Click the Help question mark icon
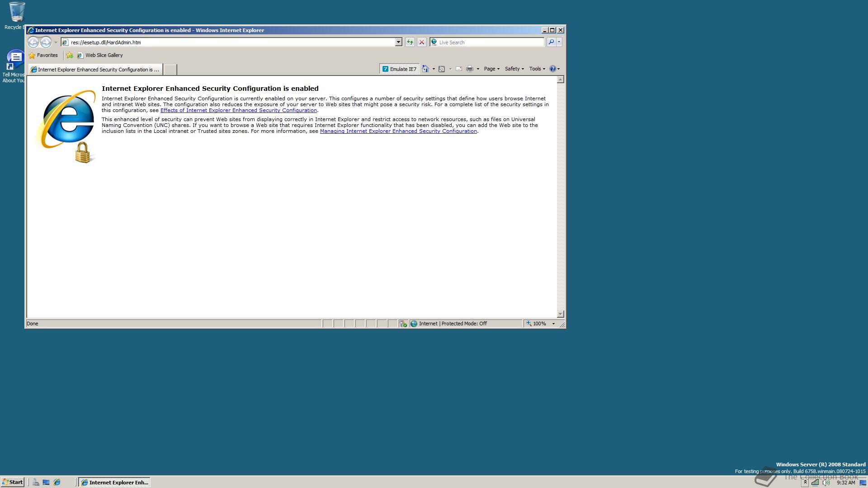Screen dimensions: 868x488 [x=552, y=69]
